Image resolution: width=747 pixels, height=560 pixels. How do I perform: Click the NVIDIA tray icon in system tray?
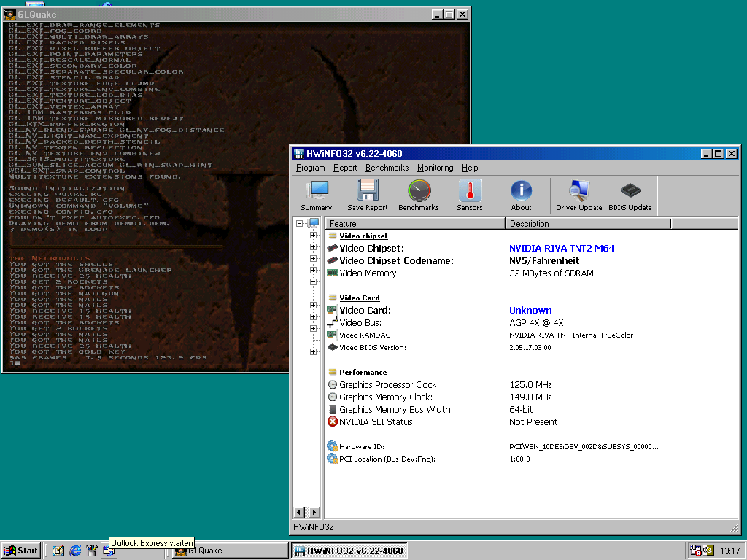[x=708, y=551]
